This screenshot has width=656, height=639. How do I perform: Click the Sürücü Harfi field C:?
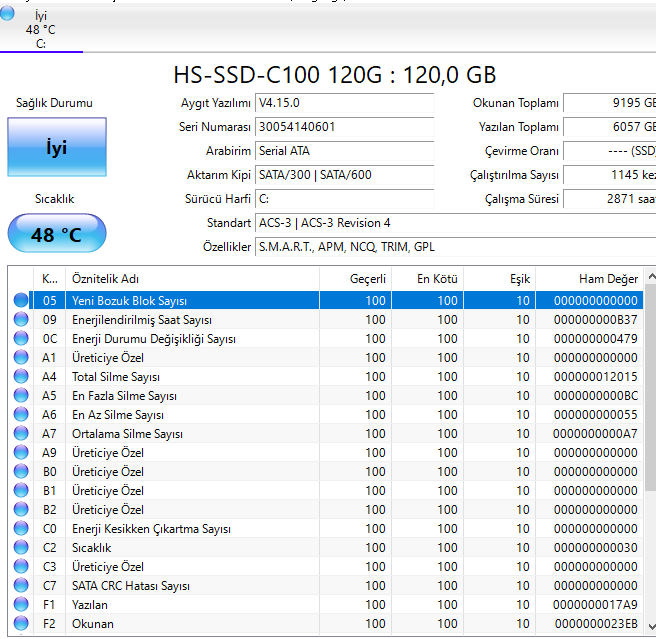point(345,199)
